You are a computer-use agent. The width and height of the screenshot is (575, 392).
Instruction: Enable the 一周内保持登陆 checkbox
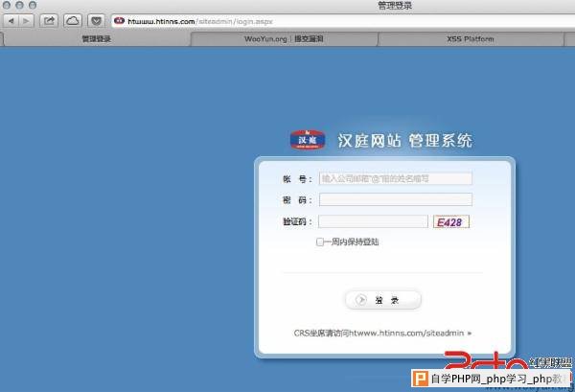(320, 242)
